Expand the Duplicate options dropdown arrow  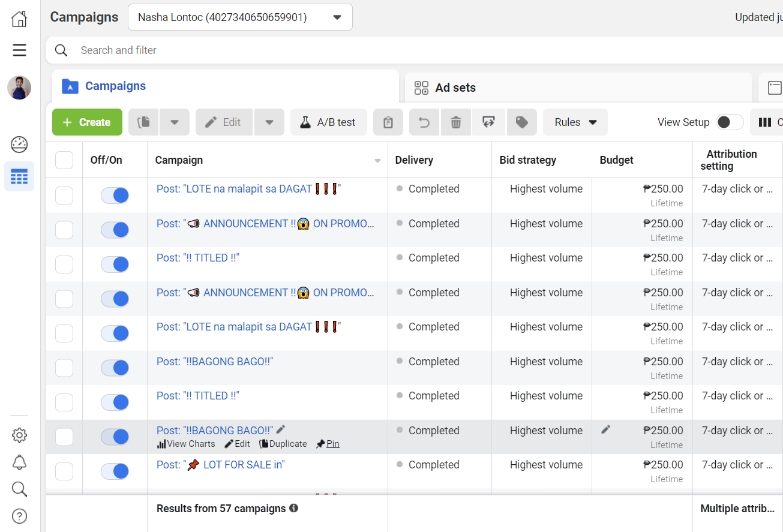click(x=175, y=122)
